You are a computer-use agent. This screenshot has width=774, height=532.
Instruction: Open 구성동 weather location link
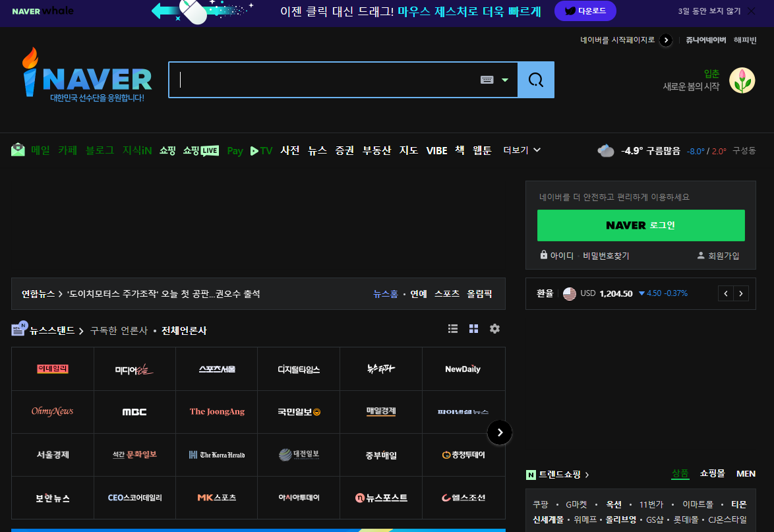(x=744, y=150)
